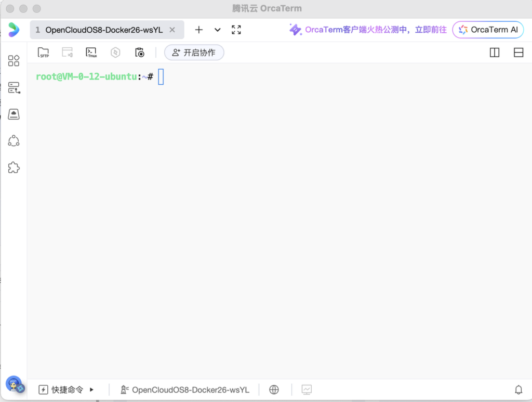Close the OpenCloudOS8-Docker26-wsYL tab
Image resolution: width=532 pixels, height=402 pixels.
172,30
